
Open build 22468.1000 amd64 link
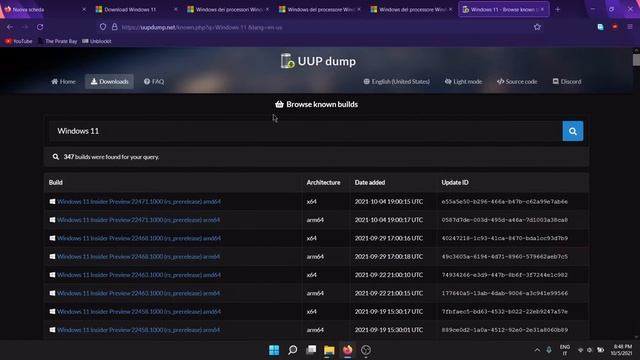(x=139, y=238)
